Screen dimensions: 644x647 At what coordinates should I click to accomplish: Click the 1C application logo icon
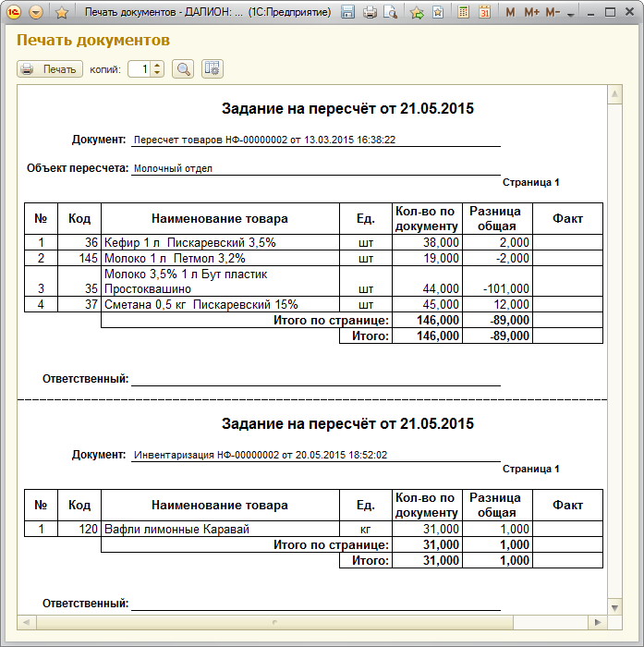(14, 12)
